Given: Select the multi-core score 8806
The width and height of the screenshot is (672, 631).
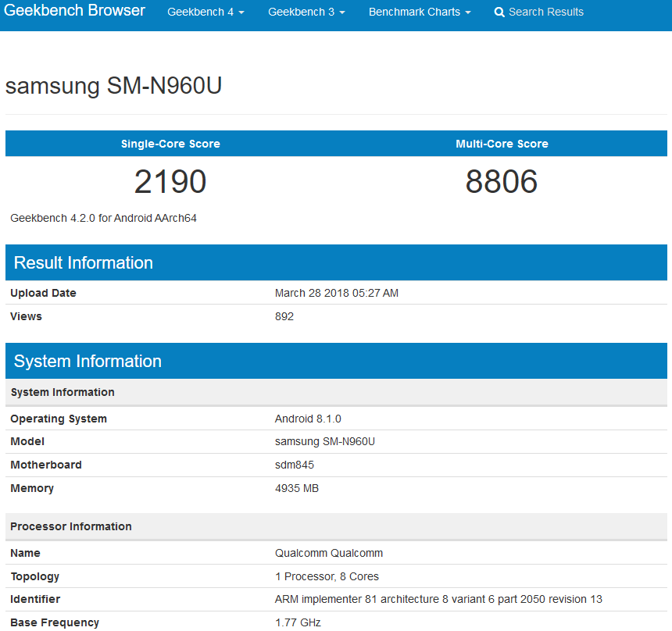Looking at the screenshot, I should 502,181.
